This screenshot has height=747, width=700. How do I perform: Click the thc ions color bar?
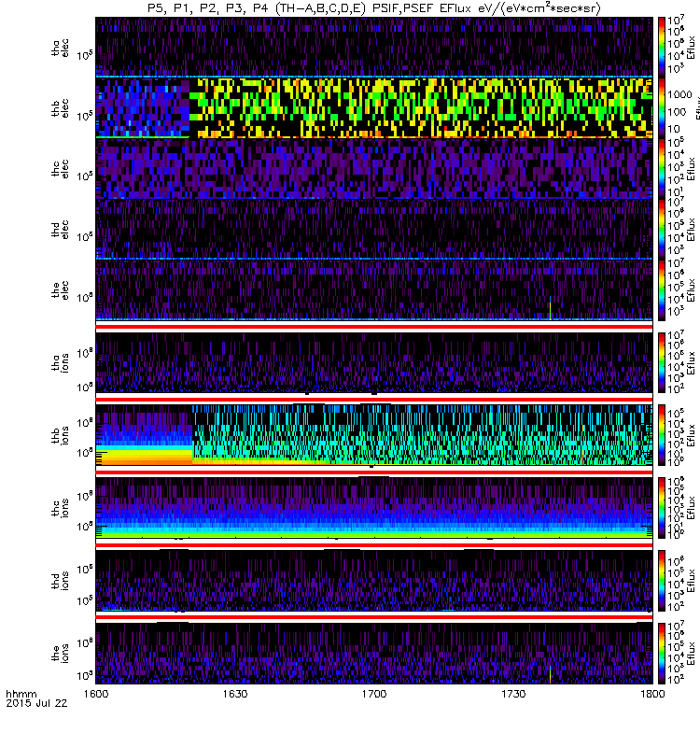click(662, 508)
